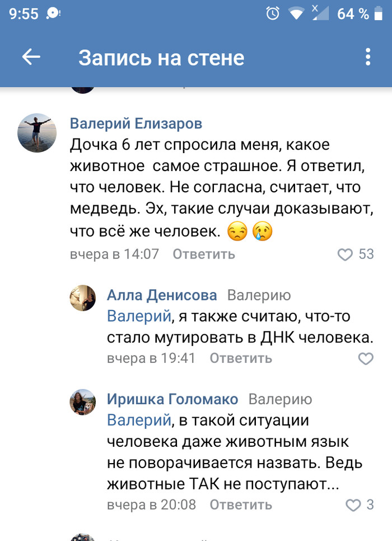The height and width of the screenshot is (541, 392).
Task: Open Иришка Голомако's name link
Action: (172, 399)
